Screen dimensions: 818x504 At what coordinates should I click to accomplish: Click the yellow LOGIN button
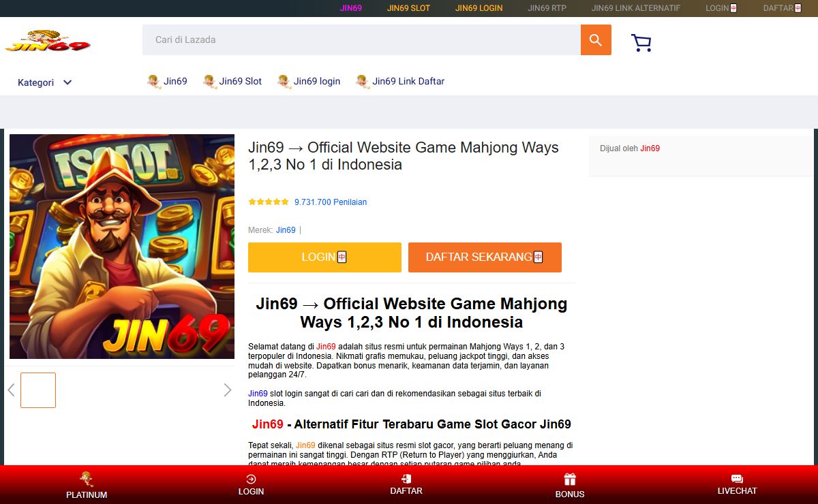(x=324, y=257)
